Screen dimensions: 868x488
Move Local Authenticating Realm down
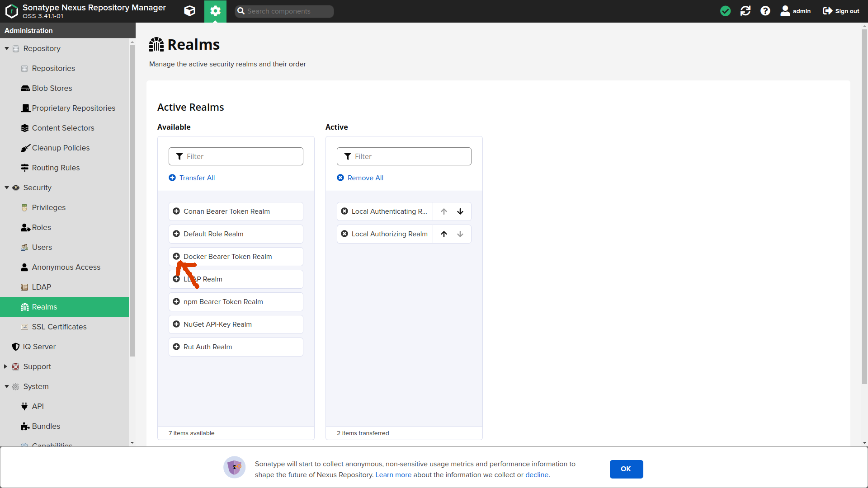(460, 211)
